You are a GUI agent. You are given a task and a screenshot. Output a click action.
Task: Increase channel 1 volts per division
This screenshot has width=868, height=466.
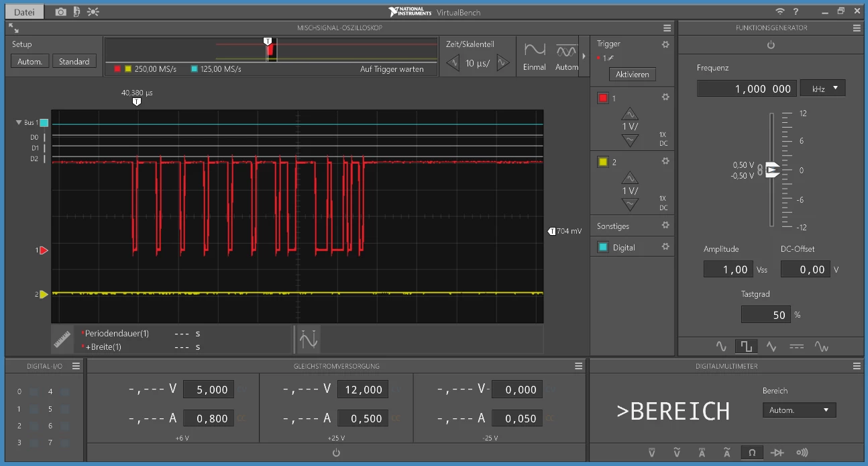pyautogui.click(x=630, y=113)
